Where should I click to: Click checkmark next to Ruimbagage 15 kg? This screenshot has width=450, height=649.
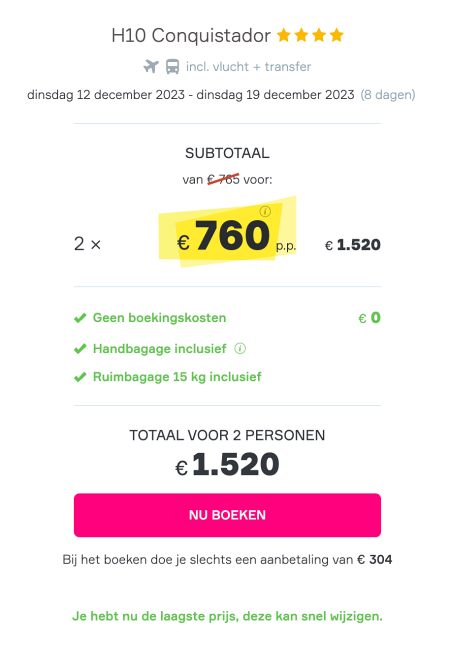[80, 377]
